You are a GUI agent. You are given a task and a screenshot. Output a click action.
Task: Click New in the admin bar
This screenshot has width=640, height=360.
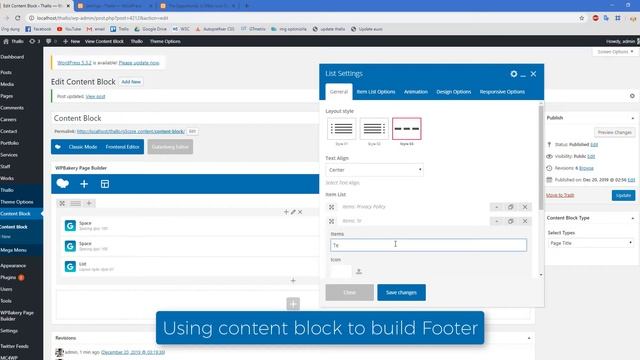click(71, 42)
